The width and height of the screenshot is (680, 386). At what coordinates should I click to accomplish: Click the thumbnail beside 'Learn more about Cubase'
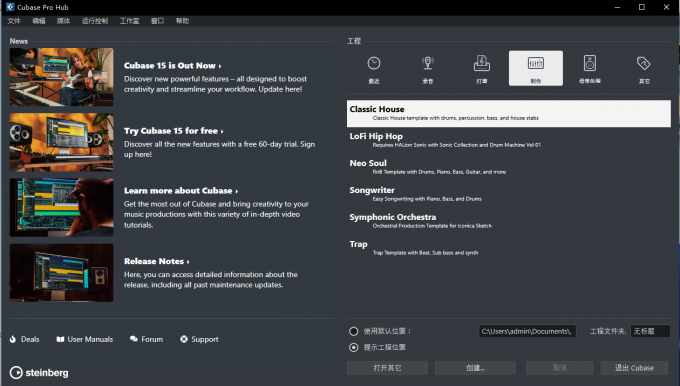click(62, 207)
